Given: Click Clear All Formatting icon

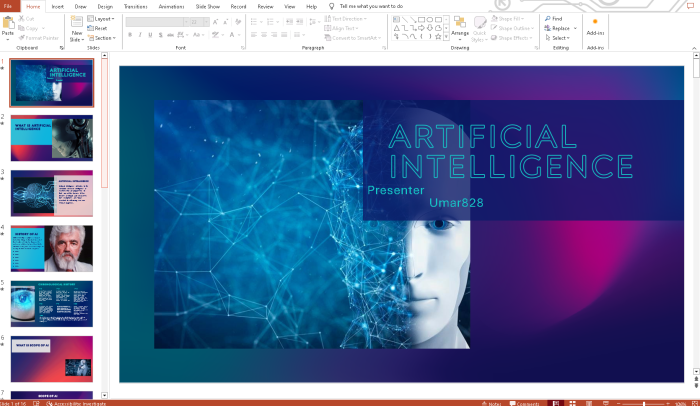Looking at the screenshot, I should point(238,22).
